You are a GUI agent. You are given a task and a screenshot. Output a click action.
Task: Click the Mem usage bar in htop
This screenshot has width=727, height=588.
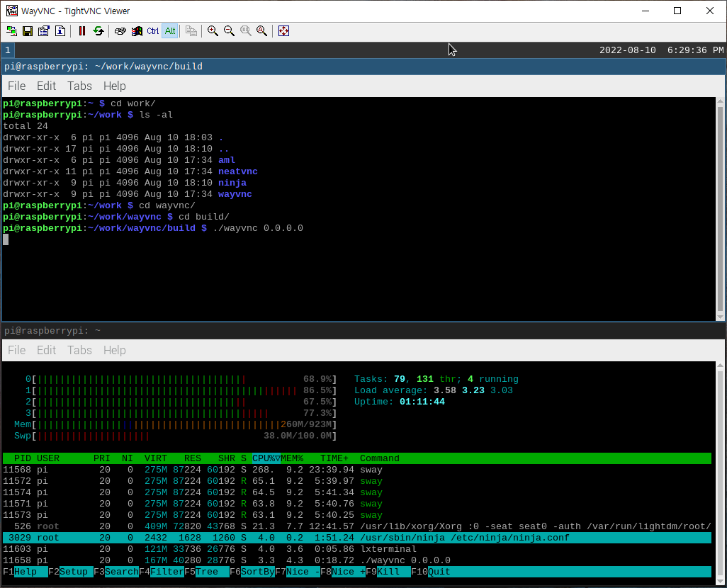(x=175, y=424)
